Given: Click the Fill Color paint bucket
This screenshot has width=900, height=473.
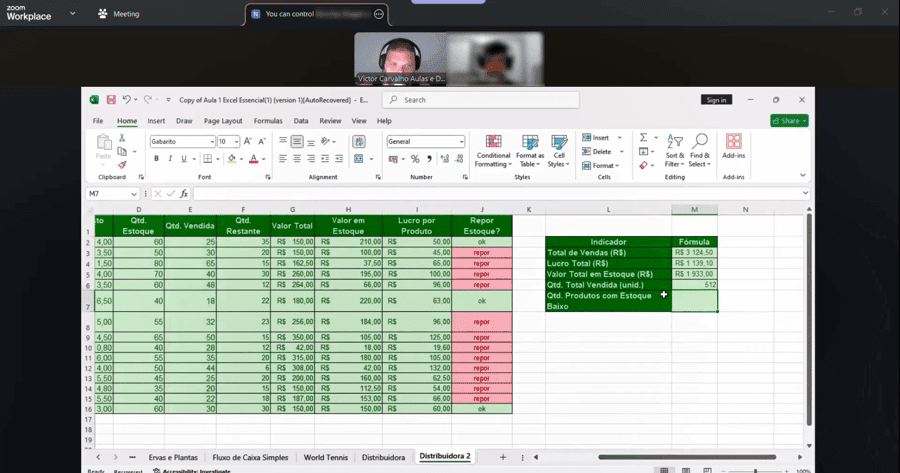Looking at the screenshot, I should (231, 159).
